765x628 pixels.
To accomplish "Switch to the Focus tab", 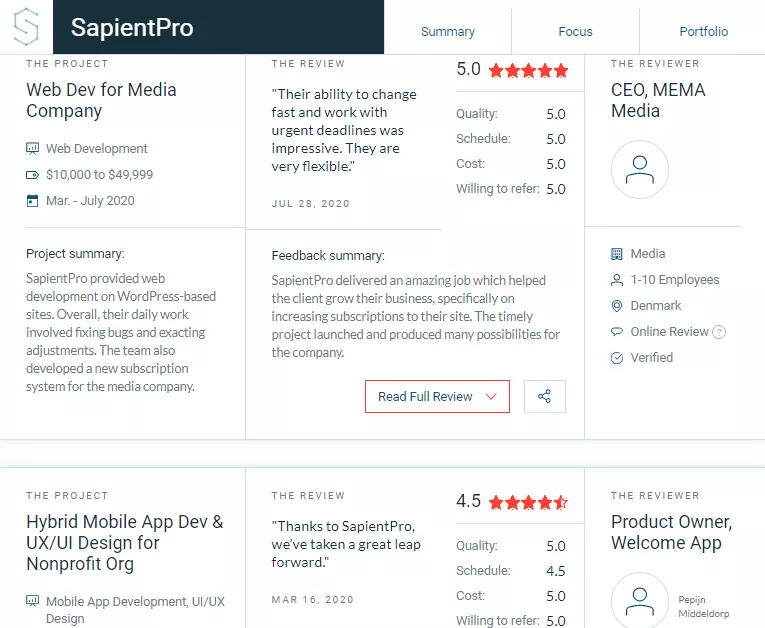I will tap(575, 32).
